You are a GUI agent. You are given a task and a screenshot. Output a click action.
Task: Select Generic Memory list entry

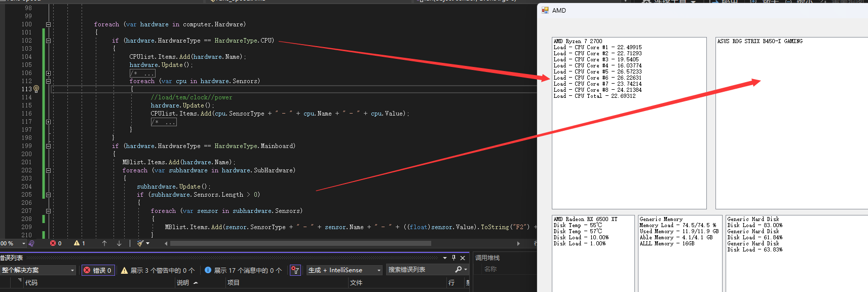[661, 219]
